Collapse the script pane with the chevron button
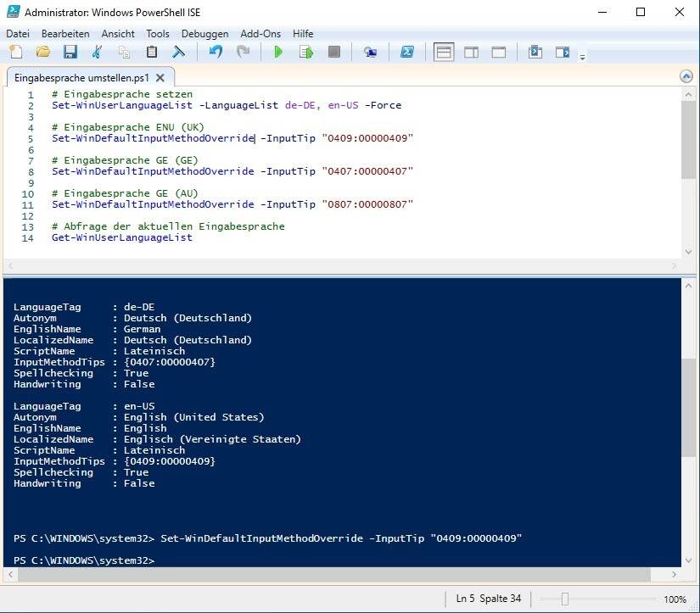Image resolution: width=700 pixels, height=613 pixels. pos(686,76)
